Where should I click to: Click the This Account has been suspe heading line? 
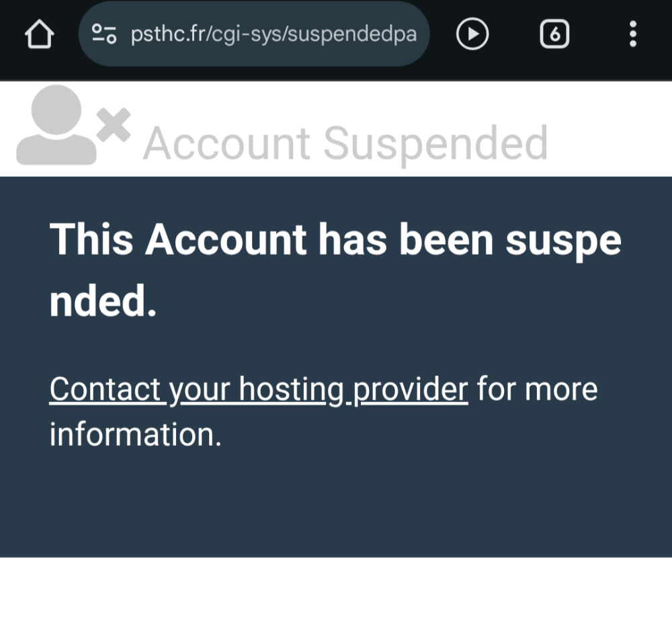(x=335, y=240)
